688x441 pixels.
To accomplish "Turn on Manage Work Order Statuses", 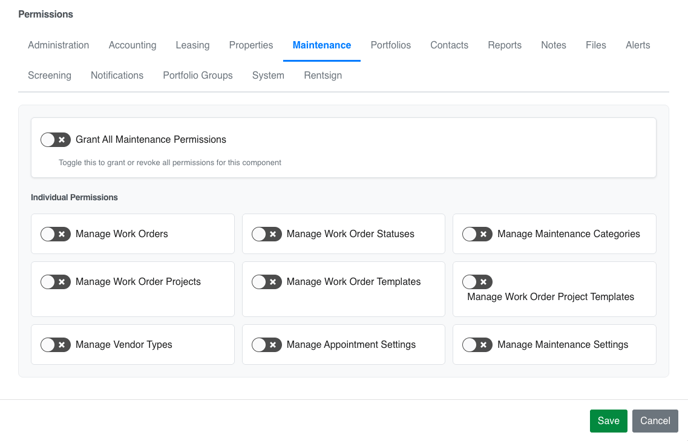I will 266,234.
